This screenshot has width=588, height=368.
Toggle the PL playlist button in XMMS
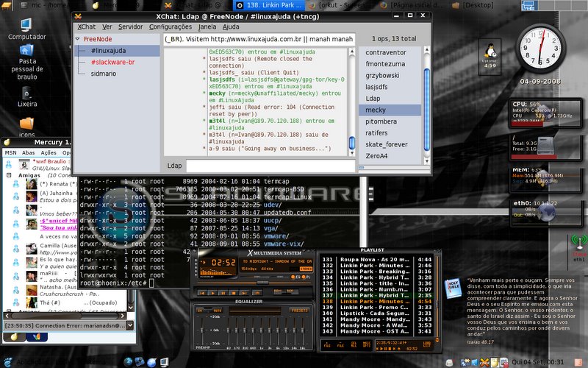[304, 277]
